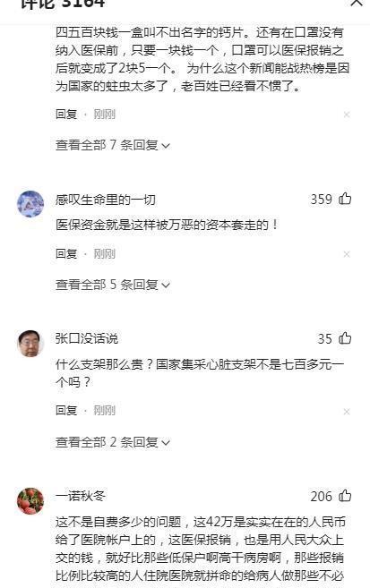The image size is (370, 588).
Task: Open username 感叹生命里的一切
Action: (106, 200)
